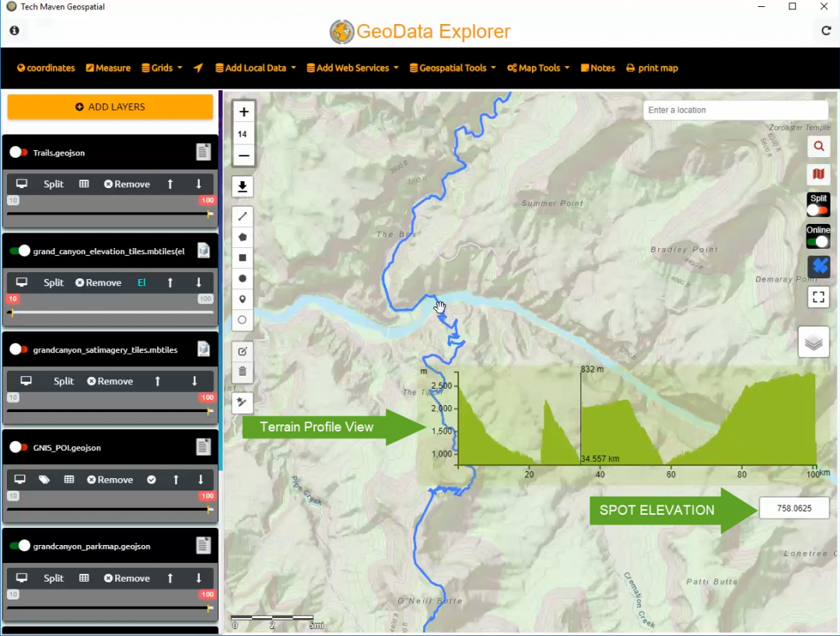The width and height of the screenshot is (840, 636).
Task: Click the download icon below zoom controls
Action: (x=243, y=187)
